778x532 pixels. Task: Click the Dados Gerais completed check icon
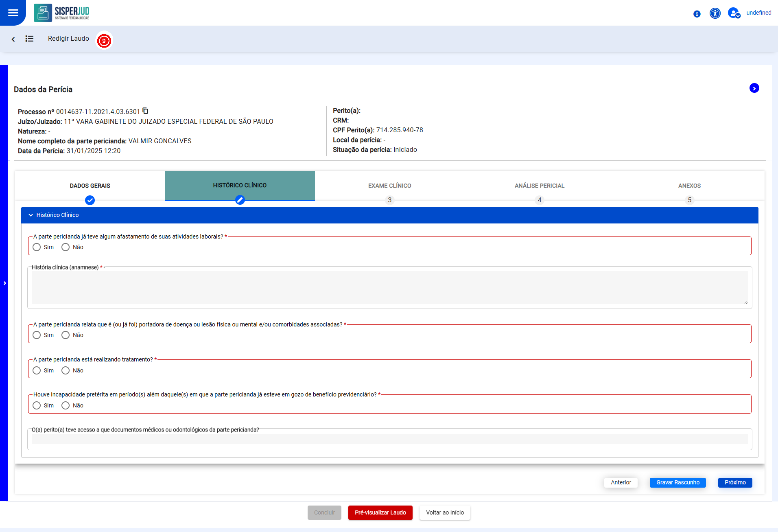90,200
